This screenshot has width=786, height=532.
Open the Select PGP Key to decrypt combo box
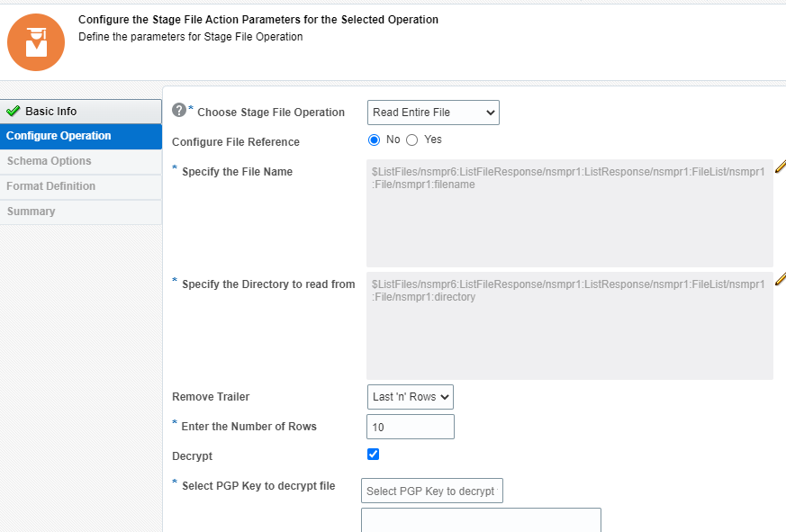coord(431,491)
